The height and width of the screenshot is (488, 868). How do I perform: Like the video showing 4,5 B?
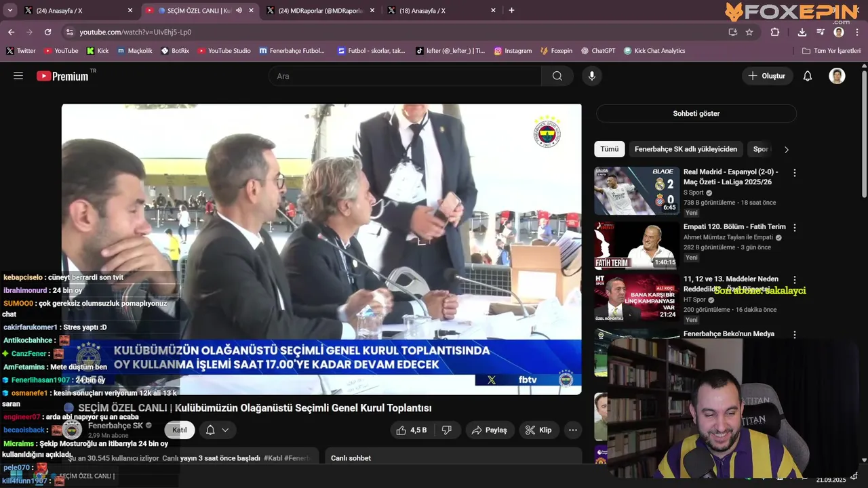[412, 430]
